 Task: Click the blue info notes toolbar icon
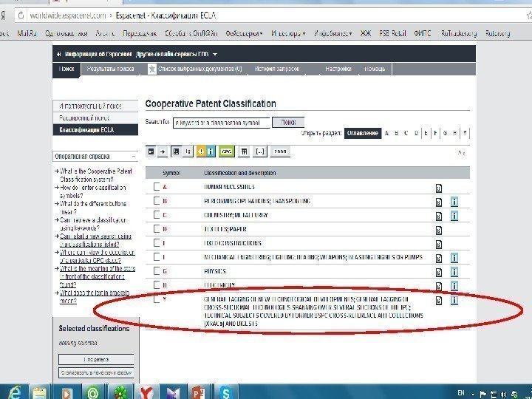coord(211,151)
